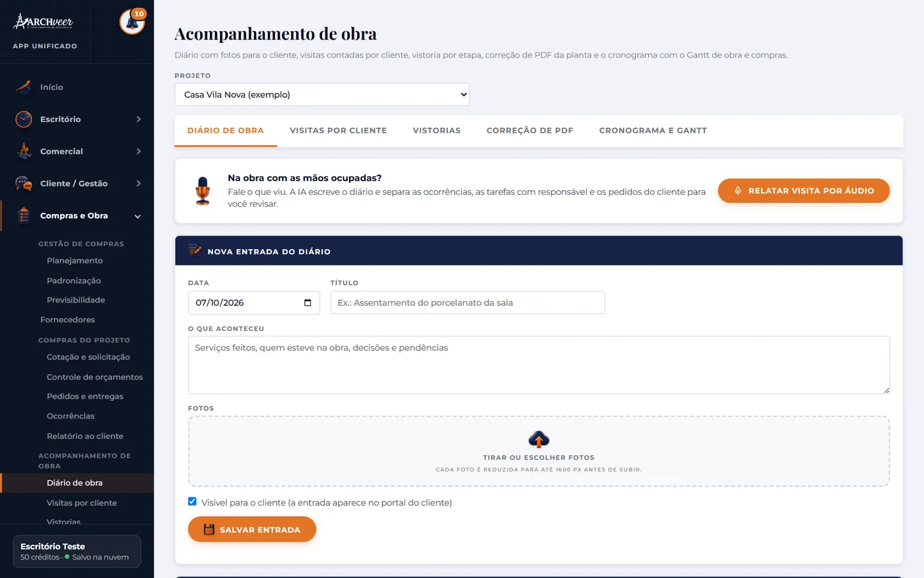Switch to the Diário de Obra tab
Viewport: 924px width, 578px height.
(226, 131)
